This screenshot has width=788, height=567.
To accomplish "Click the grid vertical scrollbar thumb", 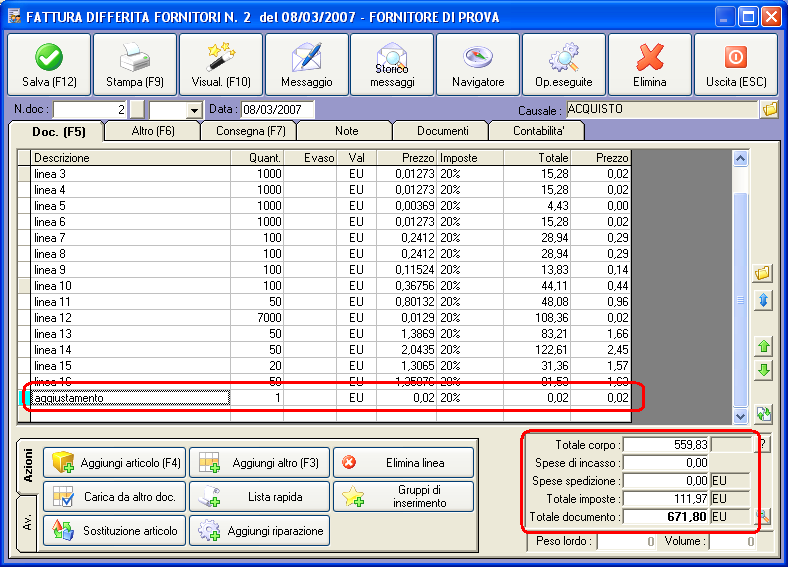I will click(740, 300).
